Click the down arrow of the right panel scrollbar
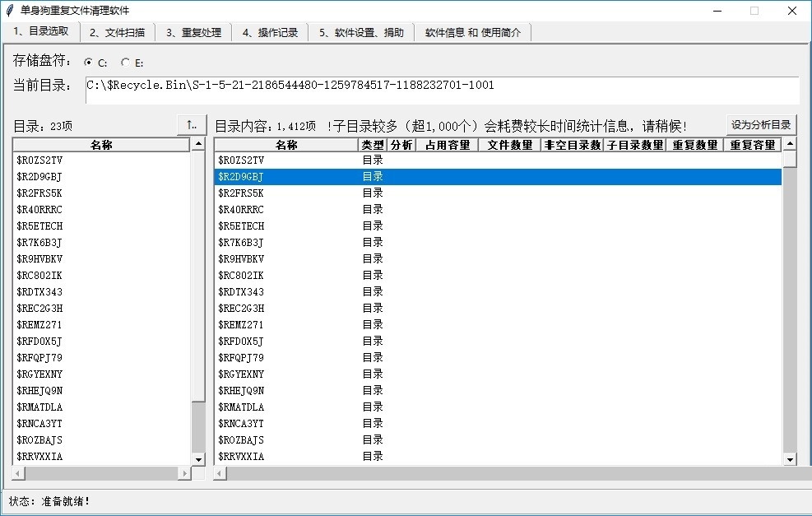Image resolution: width=812 pixels, height=516 pixels. point(790,461)
